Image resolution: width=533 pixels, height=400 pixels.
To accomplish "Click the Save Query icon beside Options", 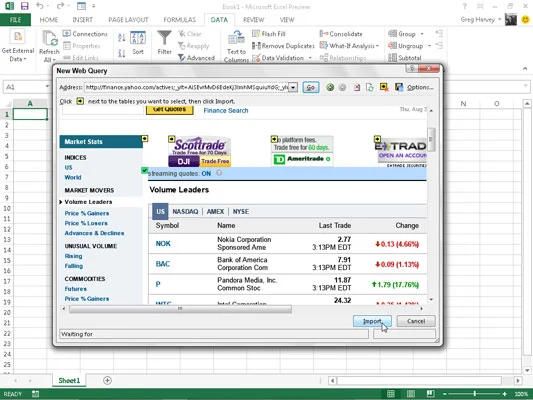I will (x=399, y=87).
